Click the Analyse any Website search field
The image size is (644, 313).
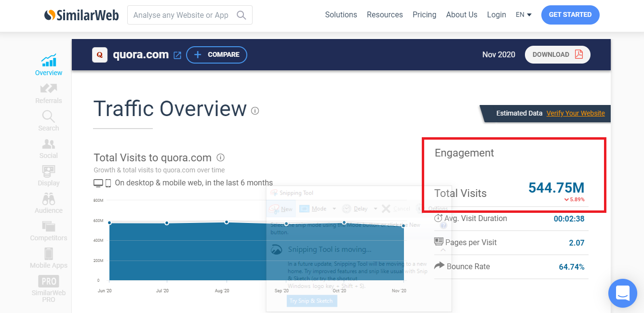click(183, 15)
